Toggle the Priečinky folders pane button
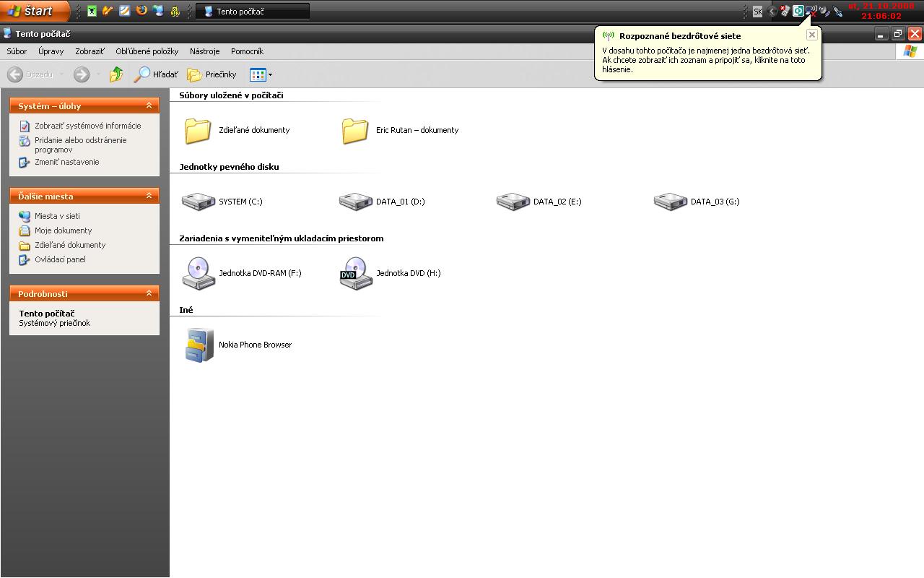Image resolution: width=924 pixels, height=578 pixels. pyautogui.click(x=212, y=74)
